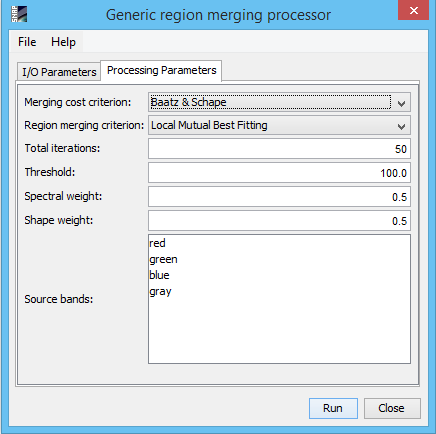Select the Processing Parameters tab
The height and width of the screenshot is (434, 436).
161,70
